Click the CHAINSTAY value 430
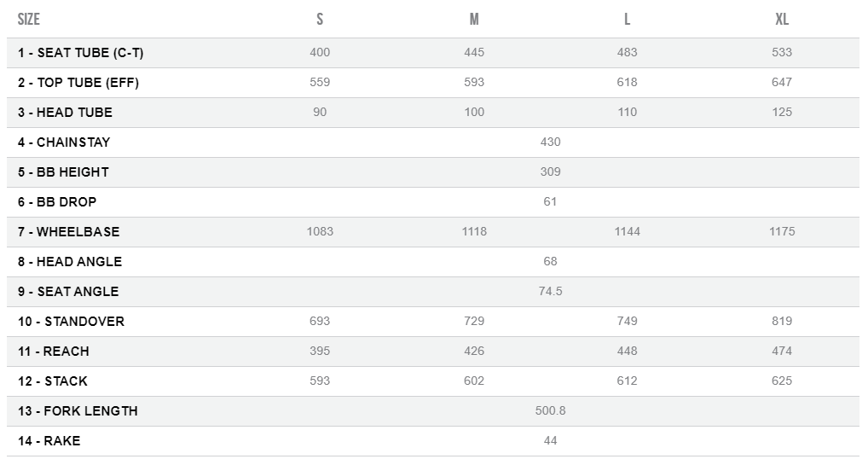868x465 pixels. tap(551, 142)
